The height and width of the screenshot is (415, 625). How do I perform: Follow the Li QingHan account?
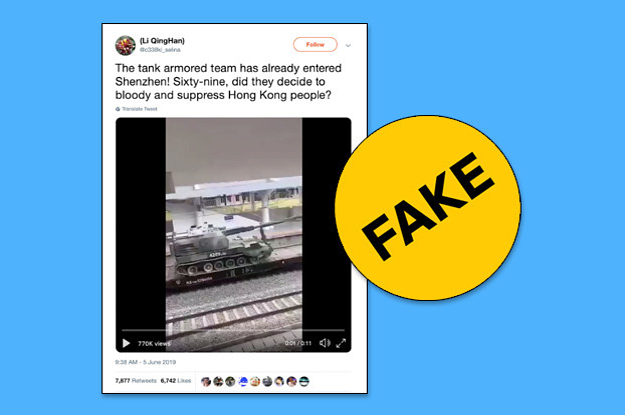[315, 45]
